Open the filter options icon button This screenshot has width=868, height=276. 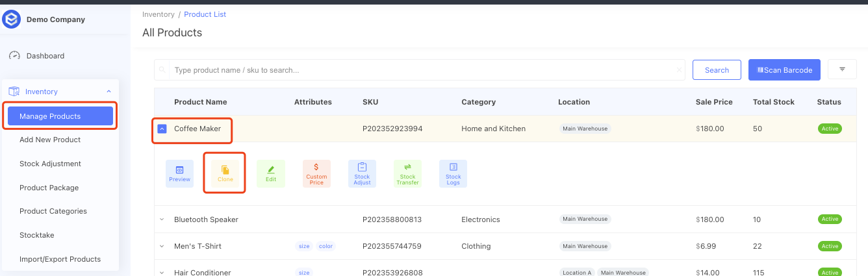click(843, 69)
